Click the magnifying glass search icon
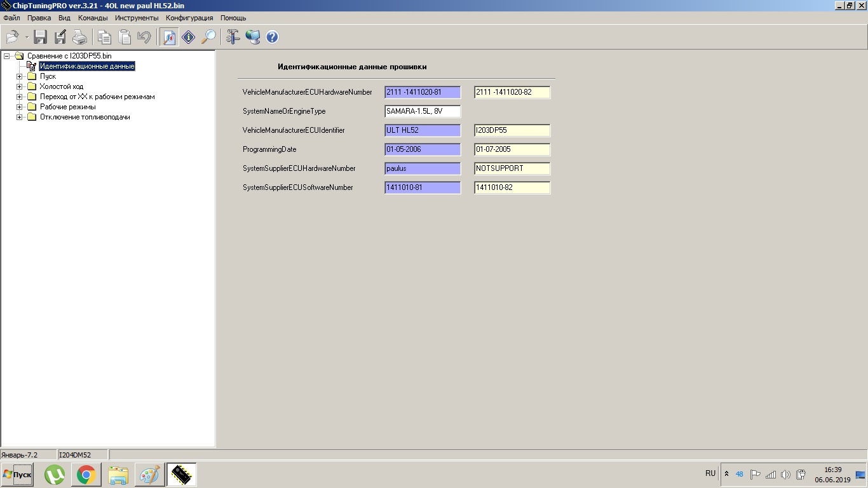The width and height of the screenshot is (868, 488). point(208,37)
